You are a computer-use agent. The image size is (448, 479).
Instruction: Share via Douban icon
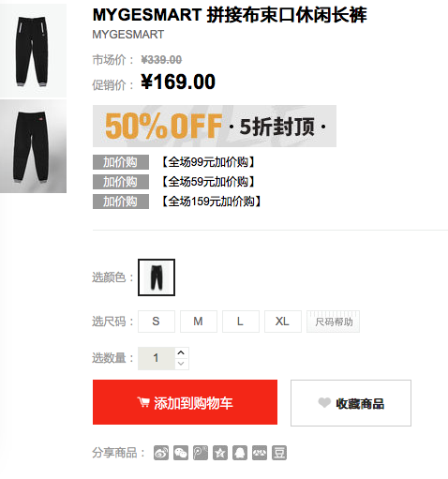coord(279,453)
